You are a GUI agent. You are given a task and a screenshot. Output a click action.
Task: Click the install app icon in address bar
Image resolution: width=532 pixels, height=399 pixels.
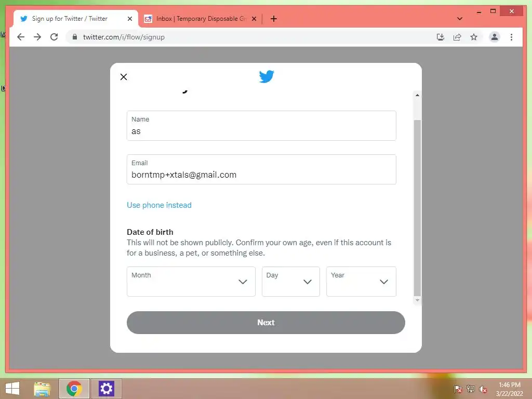(441, 37)
